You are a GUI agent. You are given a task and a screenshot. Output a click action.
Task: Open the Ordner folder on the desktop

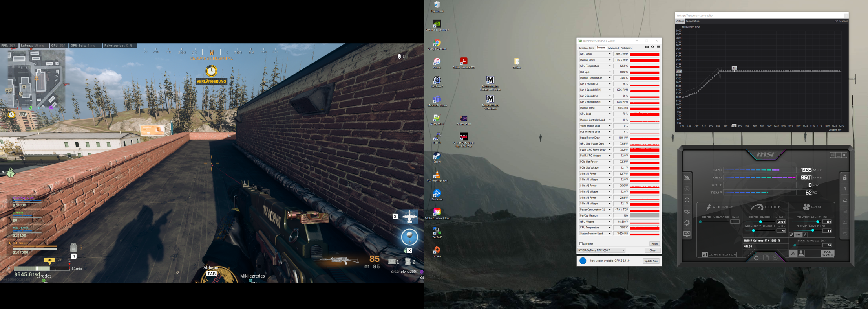pyautogui.click(x=517, y=63)
